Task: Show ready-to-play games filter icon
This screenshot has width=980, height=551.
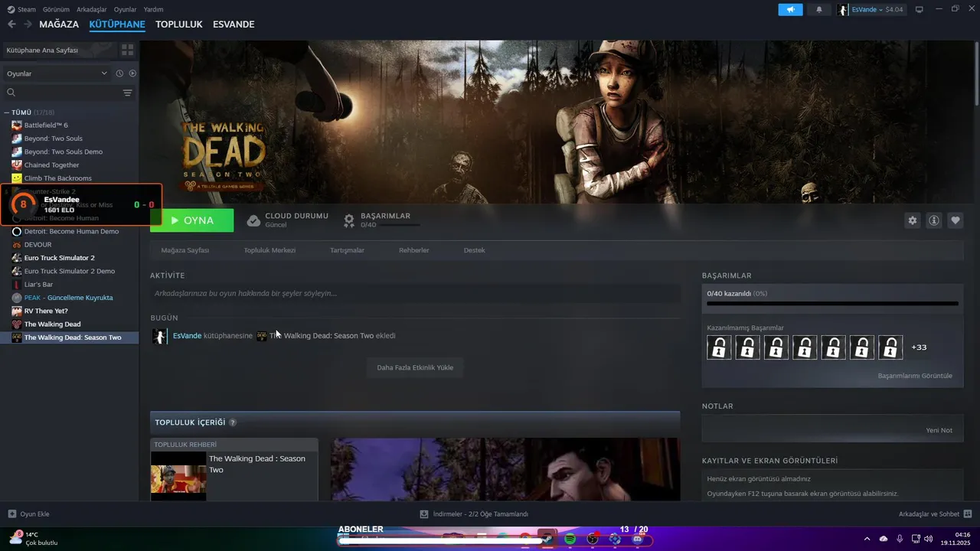Action: click(x=132, y=73)
